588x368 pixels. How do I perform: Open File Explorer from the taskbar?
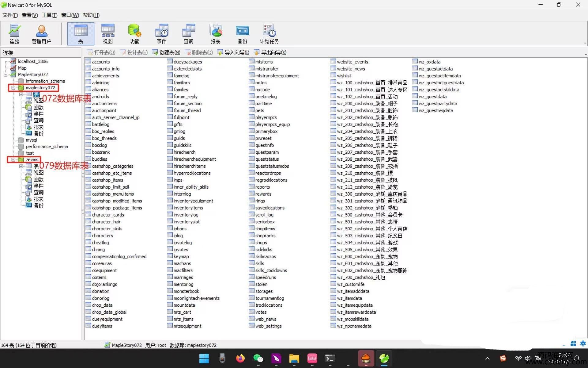[294, 358]
